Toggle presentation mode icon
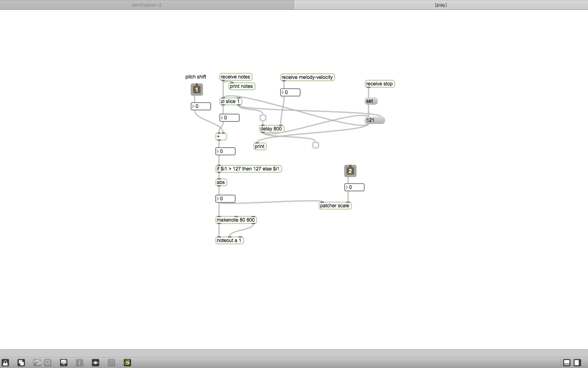The width and height of the screenshot is (588, 368). click(64, 363)
